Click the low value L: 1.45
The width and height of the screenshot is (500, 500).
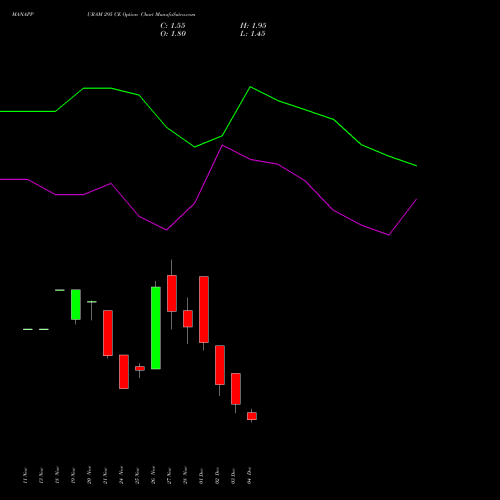(x=253, y=34)
